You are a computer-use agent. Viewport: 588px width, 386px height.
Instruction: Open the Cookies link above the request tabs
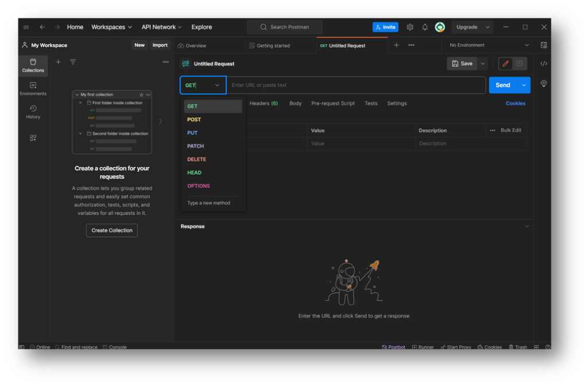(x=515, y=103)
